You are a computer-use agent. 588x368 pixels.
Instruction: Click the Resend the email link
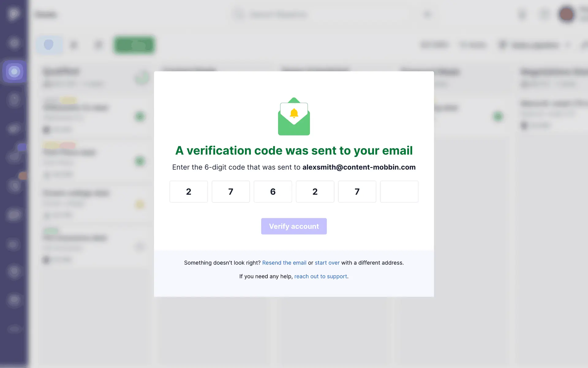click(x=284, y=263)
